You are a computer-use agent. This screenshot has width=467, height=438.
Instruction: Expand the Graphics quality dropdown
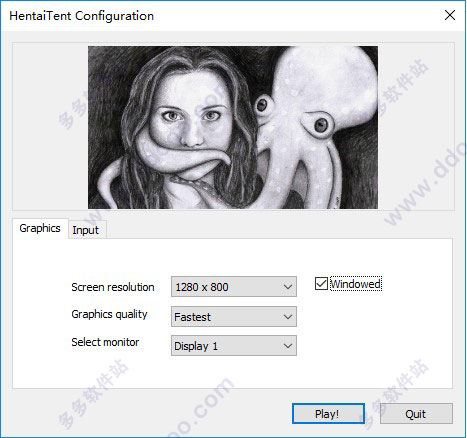tap(234, 317)
